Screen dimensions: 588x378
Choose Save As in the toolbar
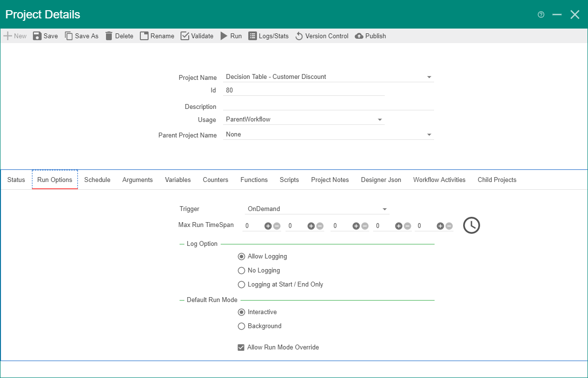pyautogui.click(x=81, y=36)
